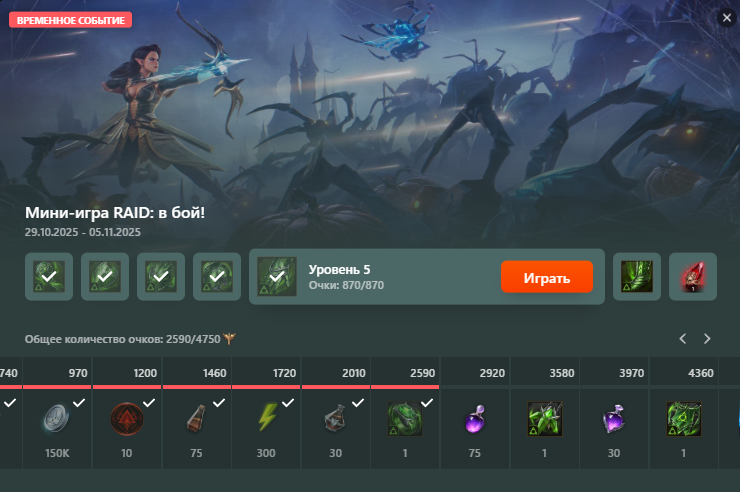Select the green lightning energy reward
This screenshot has width=740, height=492.
(266, 417)
